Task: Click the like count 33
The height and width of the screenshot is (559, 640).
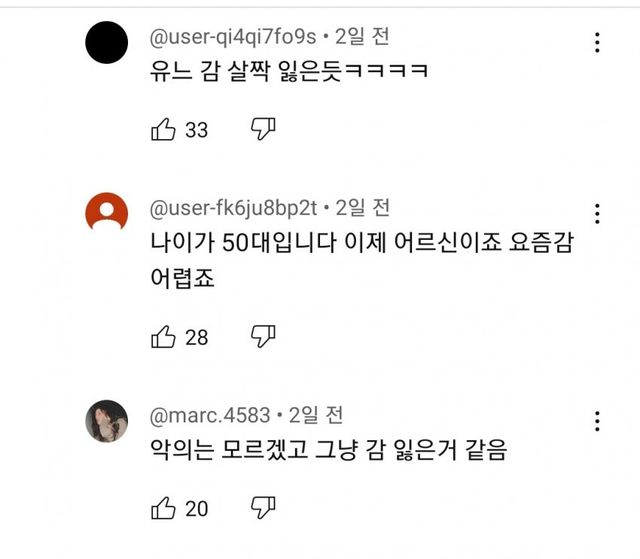Action: tap(197, 130)
